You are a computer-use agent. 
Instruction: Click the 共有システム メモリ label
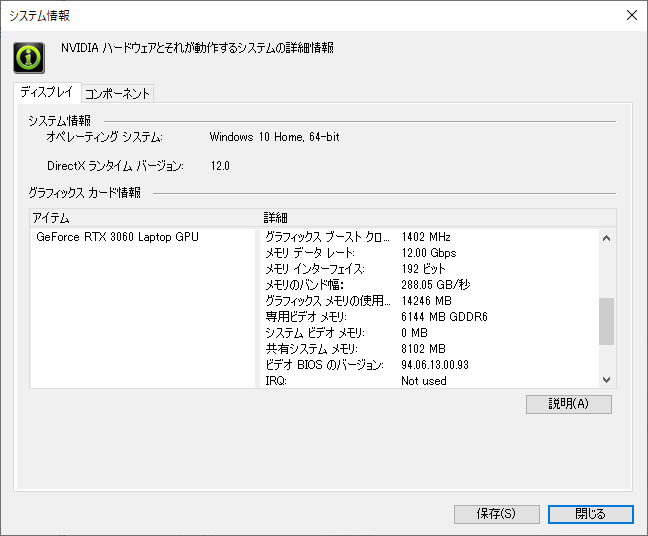312,349
